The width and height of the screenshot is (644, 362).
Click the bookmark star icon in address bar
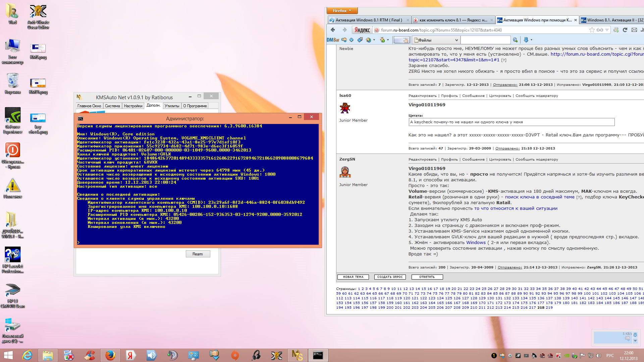(592, 30)
